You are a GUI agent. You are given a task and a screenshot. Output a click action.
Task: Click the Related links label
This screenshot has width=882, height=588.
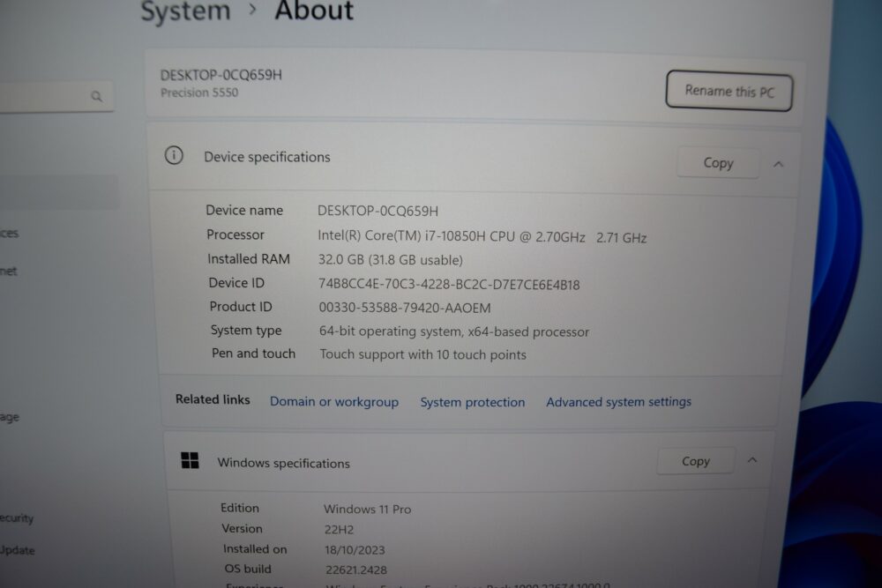(213, 399)
